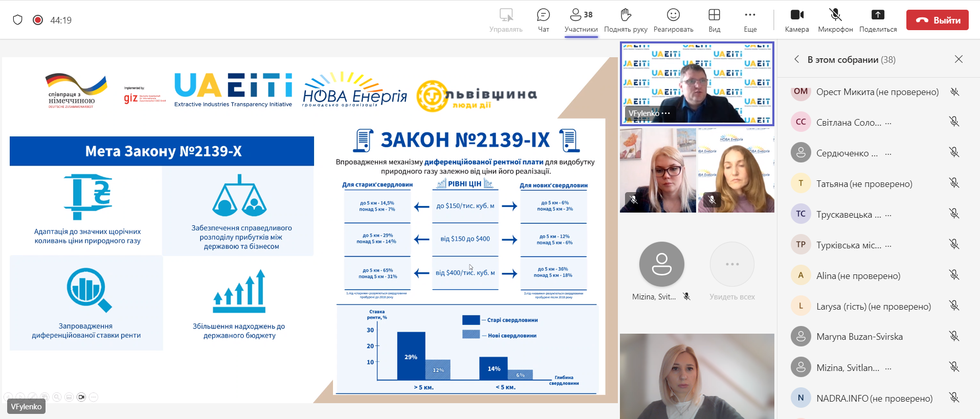This screenshot has width=980, height=419.
Task: Open more options for Світлана Соло...
Action: [x=888, y=123]
